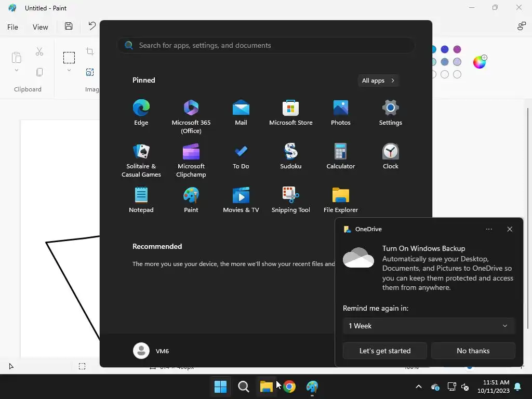Open the File menu in Paint
This screenshot has height=399, width=532.
12,27
